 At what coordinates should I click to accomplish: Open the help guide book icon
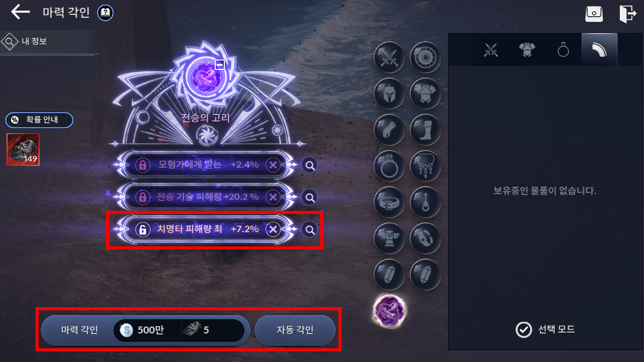(105, 13)
